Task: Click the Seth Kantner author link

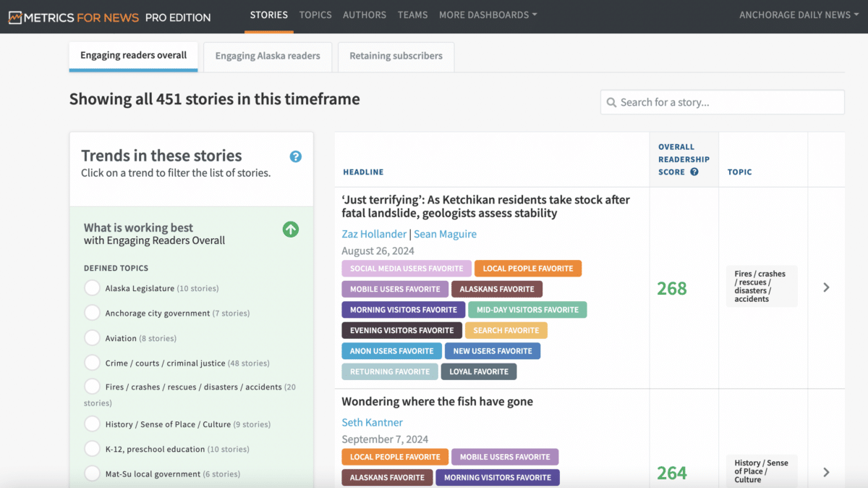Action: pos(372,422)
